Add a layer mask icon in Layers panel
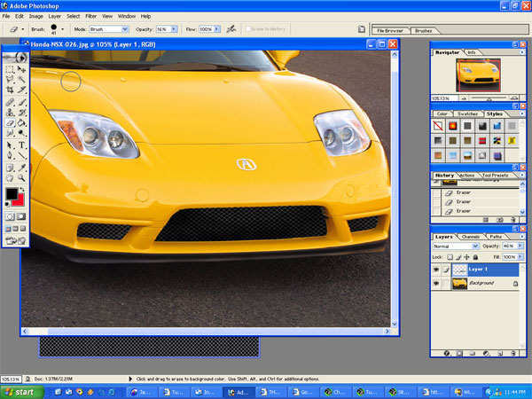This screenshot has height=399, width=532. click(459, 353)
